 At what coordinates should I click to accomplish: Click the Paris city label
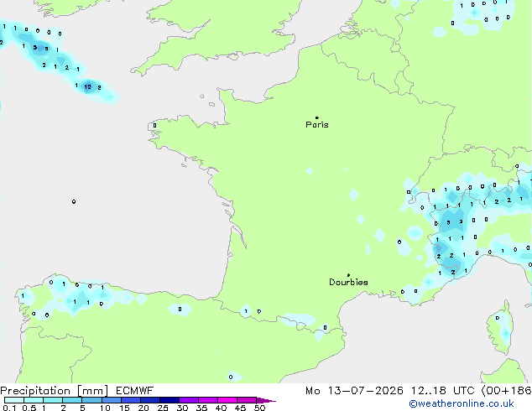click(x=317, y=124)
